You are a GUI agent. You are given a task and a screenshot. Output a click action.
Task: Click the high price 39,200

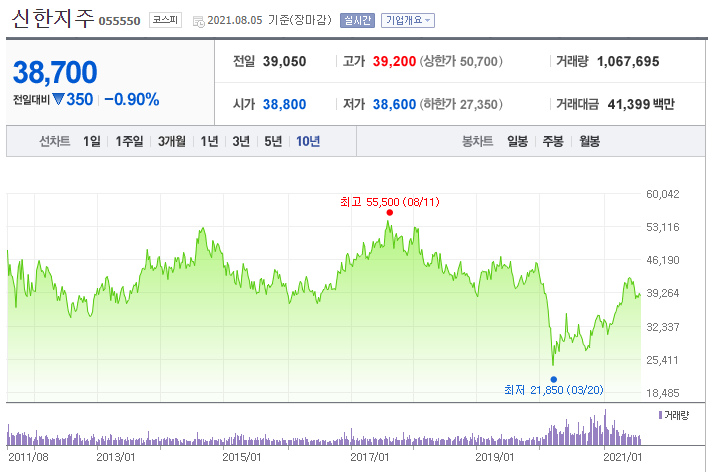tap(394, 61)
